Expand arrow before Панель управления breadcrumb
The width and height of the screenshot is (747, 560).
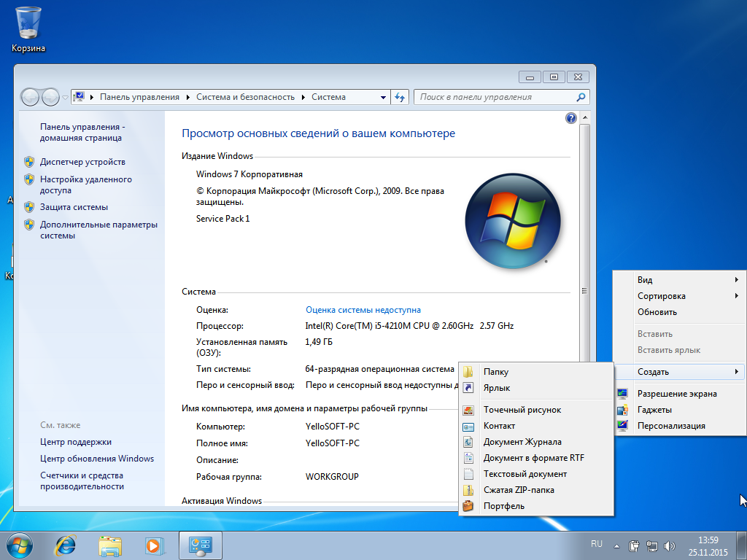click(x=91, y=97)
